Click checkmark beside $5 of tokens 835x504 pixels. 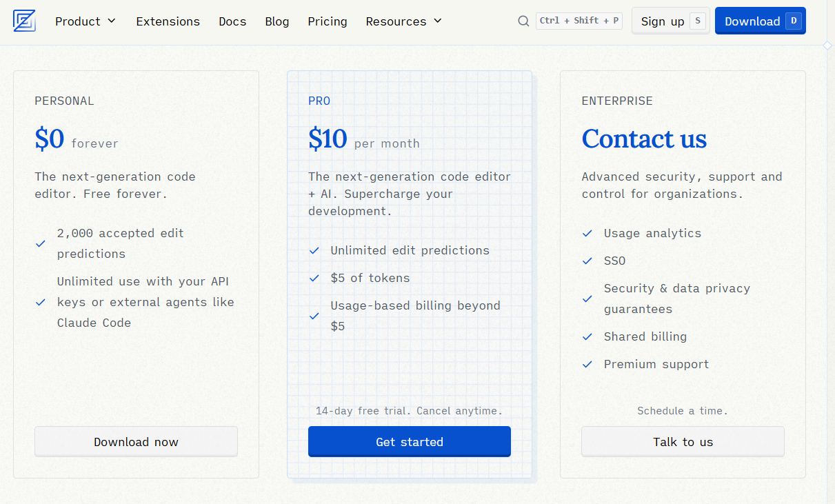pyautogui.click(x=314, y=278)
